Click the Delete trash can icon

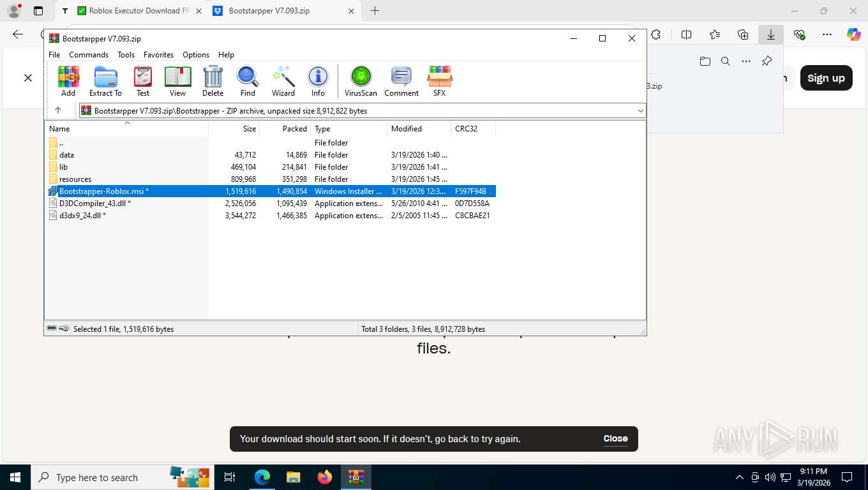(x=213, y=81)
